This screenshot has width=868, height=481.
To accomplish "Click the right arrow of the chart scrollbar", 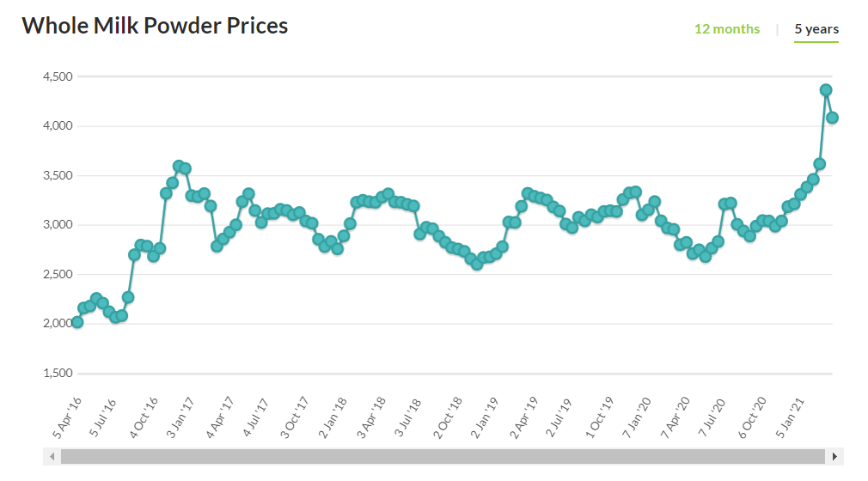I will [x=834, y=456].
